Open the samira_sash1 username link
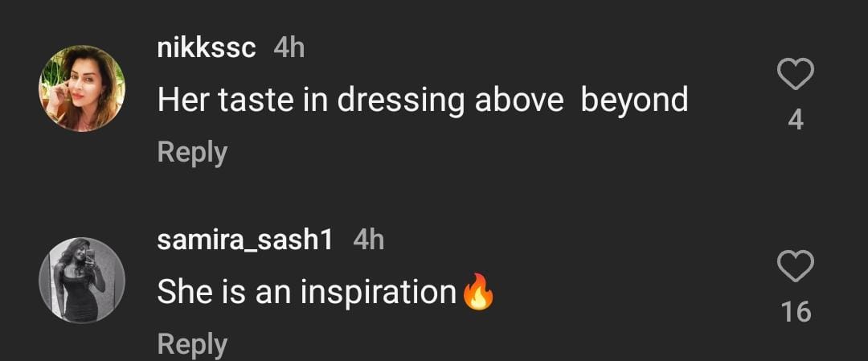The image size is (868, 361). 245,239
